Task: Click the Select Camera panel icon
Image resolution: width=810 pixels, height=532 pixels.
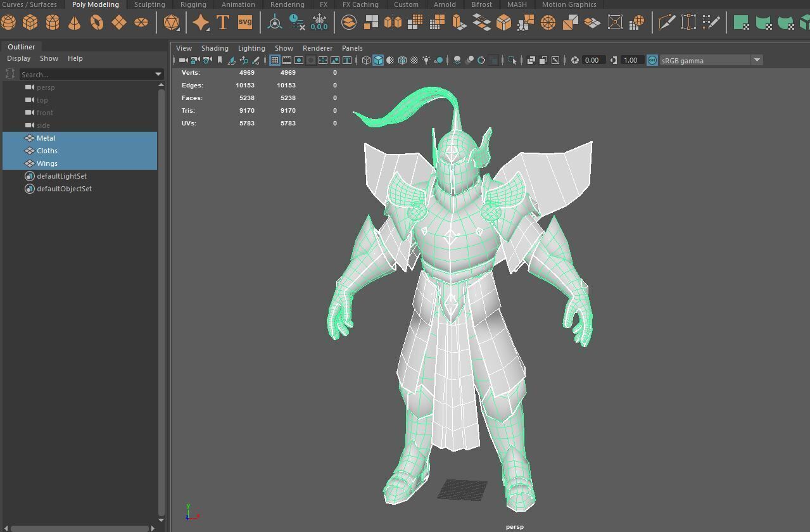Action: (183, 60)
